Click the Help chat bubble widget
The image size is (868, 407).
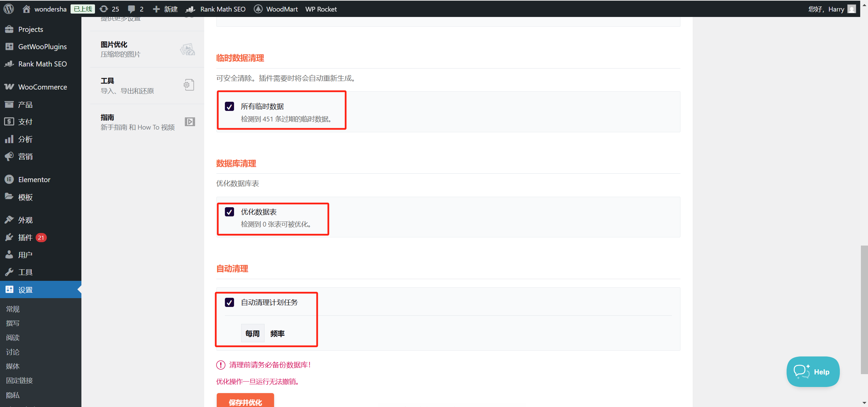pos(813,372)
